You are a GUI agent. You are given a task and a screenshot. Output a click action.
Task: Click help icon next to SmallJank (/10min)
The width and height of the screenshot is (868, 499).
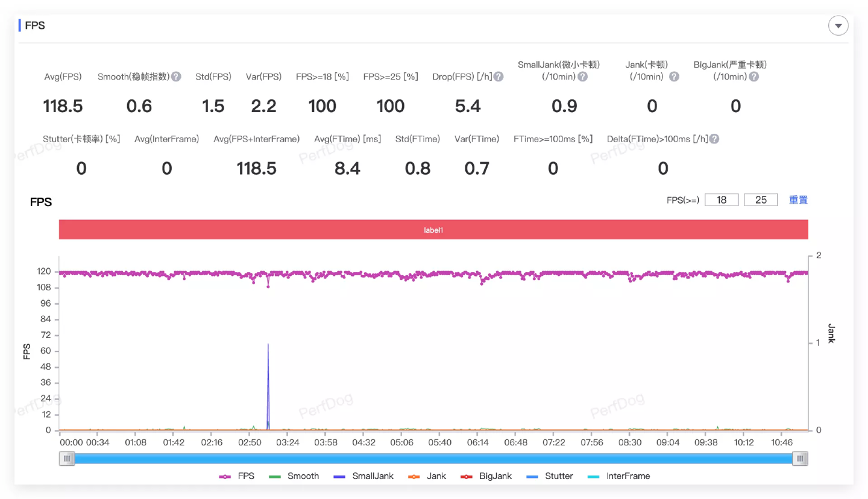[x=582, y=77]
